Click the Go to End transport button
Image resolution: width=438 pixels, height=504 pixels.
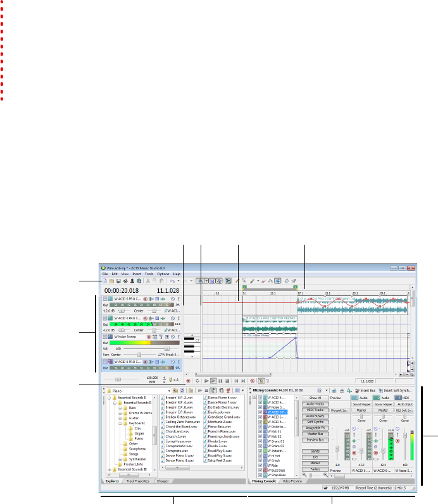(x=243, y=381)
